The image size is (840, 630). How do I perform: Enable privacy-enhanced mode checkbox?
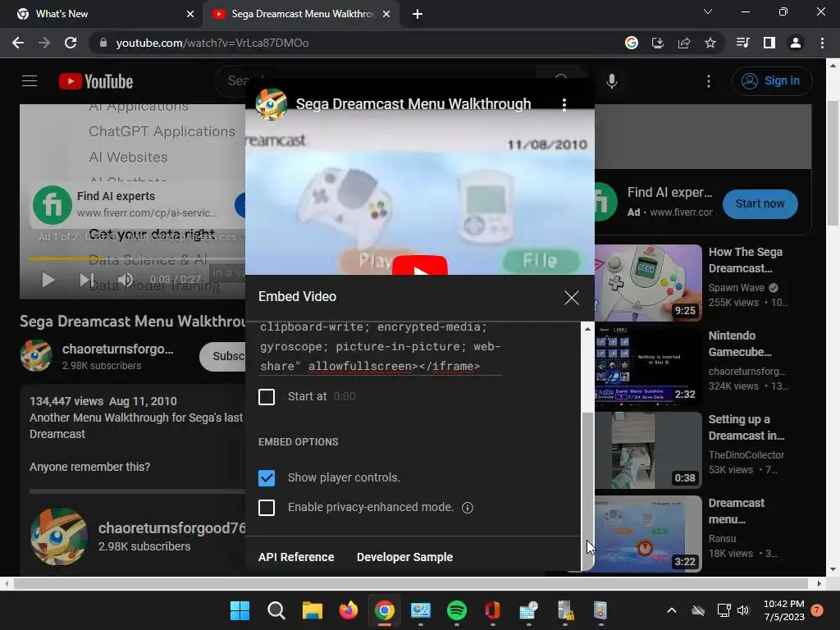(x=267, y=507)
